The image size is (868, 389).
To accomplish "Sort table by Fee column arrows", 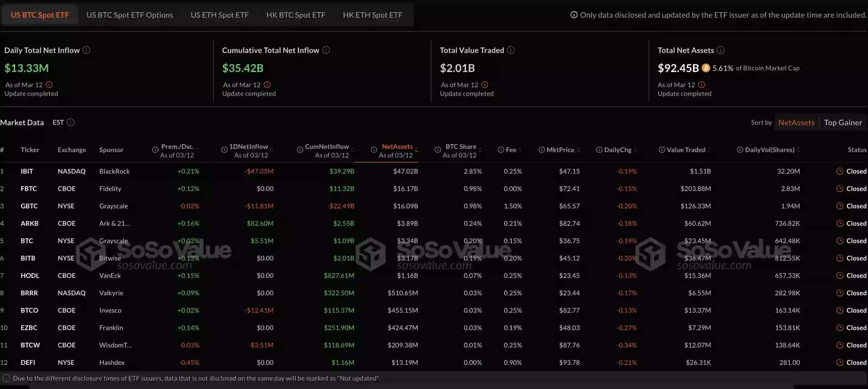I will coord(520,150).
